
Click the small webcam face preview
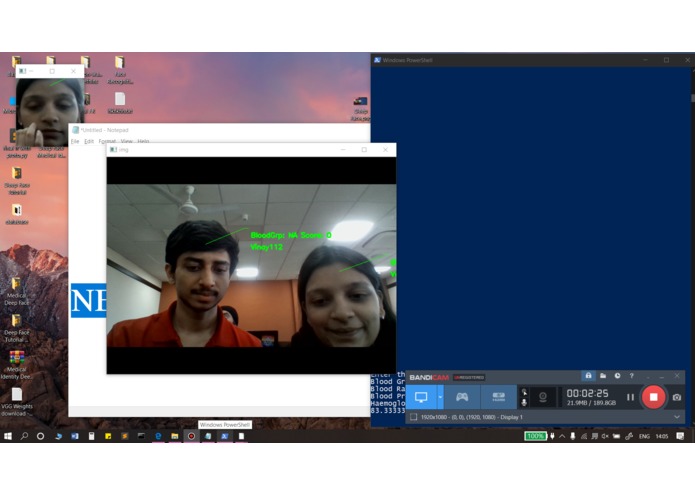[50, 112]
